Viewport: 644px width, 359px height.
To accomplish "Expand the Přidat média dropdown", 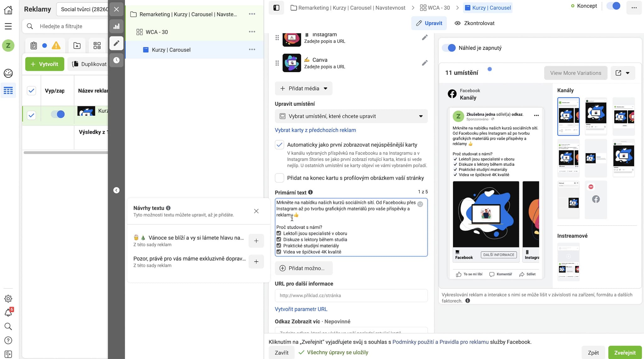I will point(303,89).
